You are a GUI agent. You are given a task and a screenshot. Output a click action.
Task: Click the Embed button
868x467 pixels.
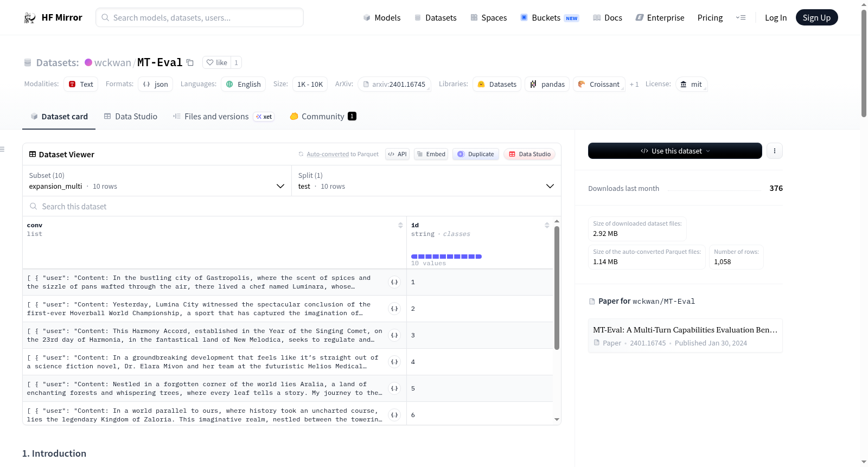point(431,154)
